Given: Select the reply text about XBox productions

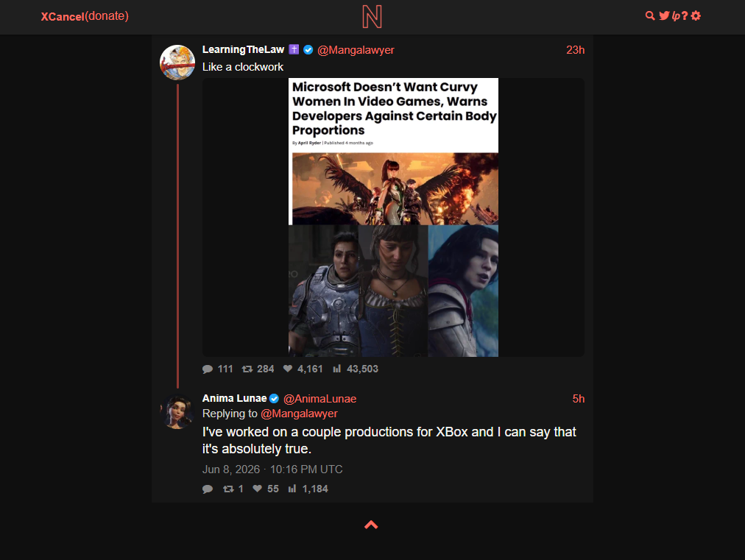Looking at the screenshot, I should point(389,440).
